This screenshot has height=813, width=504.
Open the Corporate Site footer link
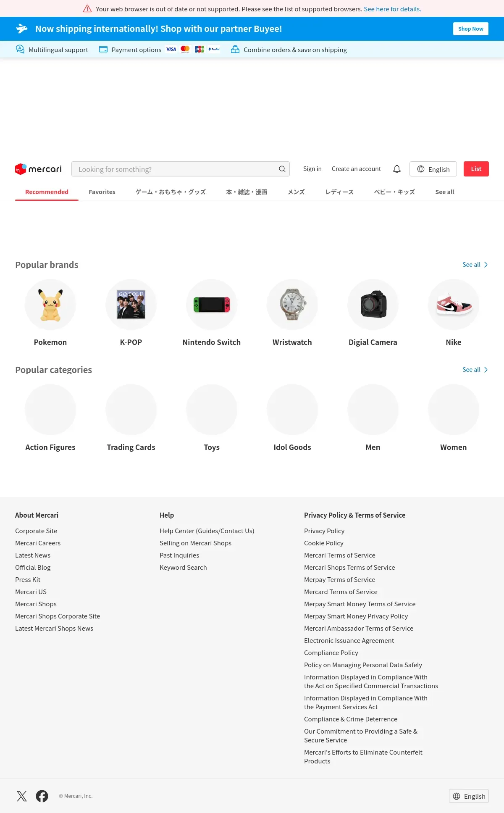coord(36,531)
